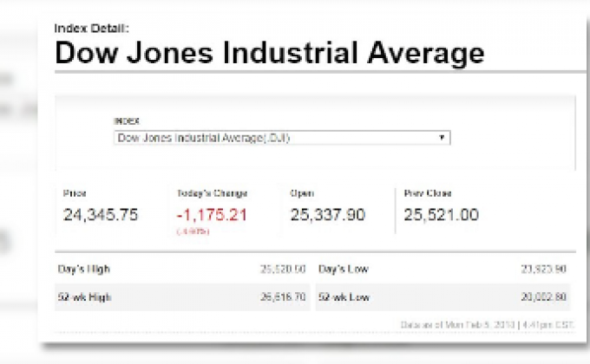Image resolution: width=590 pixels, height=364 pixels.
Task: Click the Prev Close column label
Action: [428, 193]
